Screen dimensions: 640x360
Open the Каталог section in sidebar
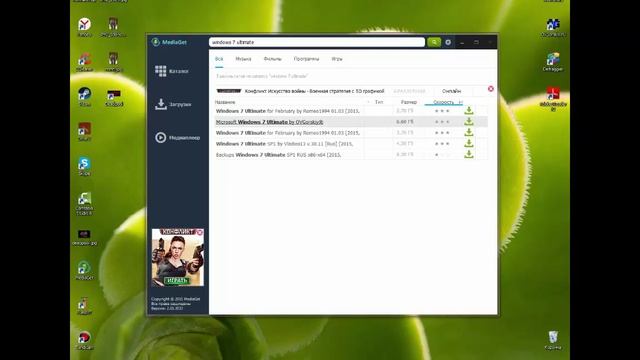point(172,71)
